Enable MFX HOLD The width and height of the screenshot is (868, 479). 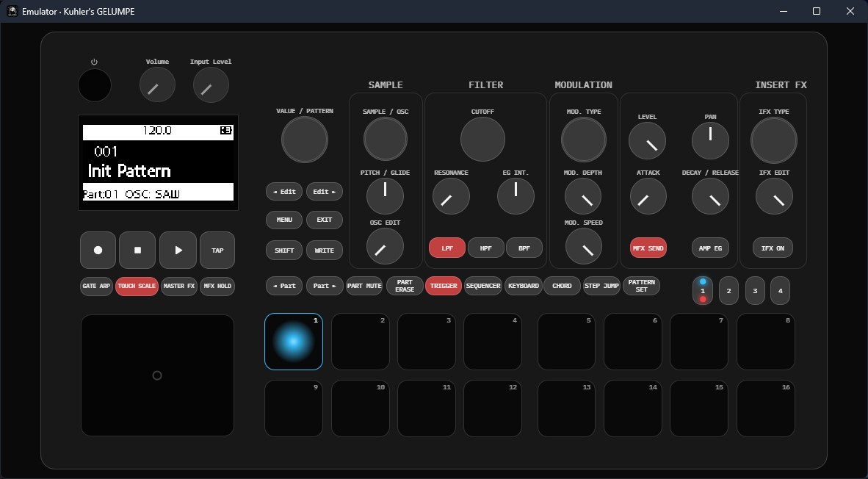217,286
